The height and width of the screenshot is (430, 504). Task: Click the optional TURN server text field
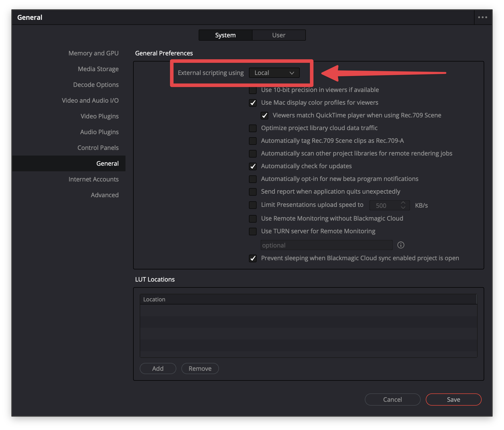[326, 245]
